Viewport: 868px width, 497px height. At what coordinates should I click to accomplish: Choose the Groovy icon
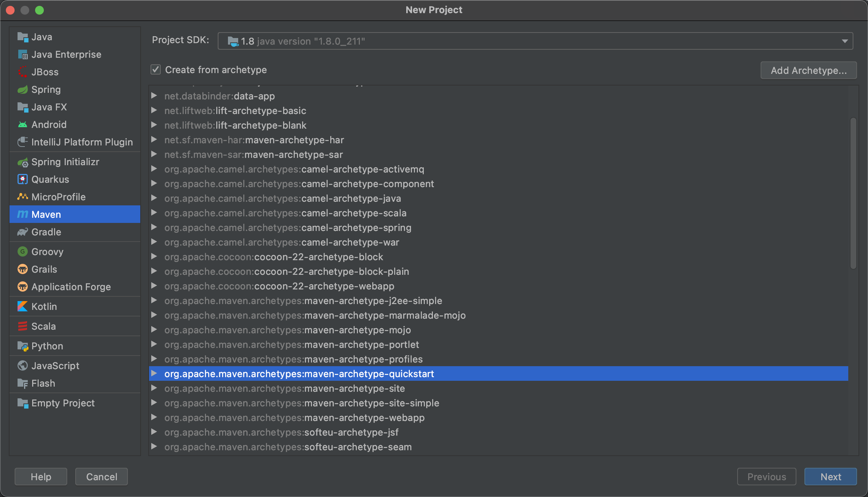click(x=23, y=252)
